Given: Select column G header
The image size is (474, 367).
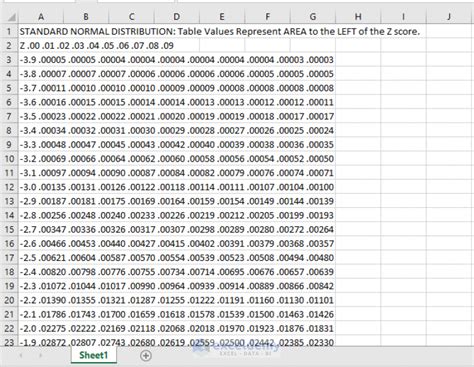Looking at the screenshot, I should [313, 16].
